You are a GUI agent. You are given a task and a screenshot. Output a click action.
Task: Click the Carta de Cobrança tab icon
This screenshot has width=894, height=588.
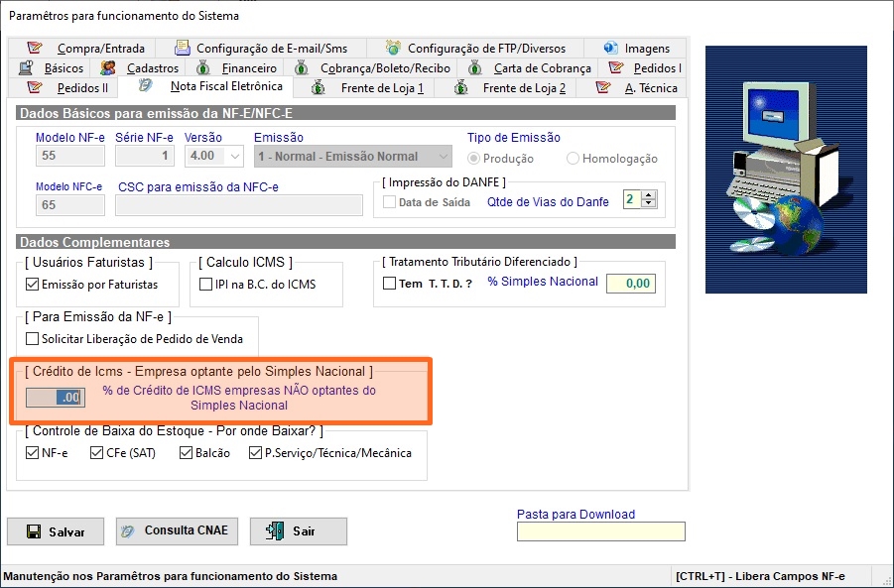474,68
